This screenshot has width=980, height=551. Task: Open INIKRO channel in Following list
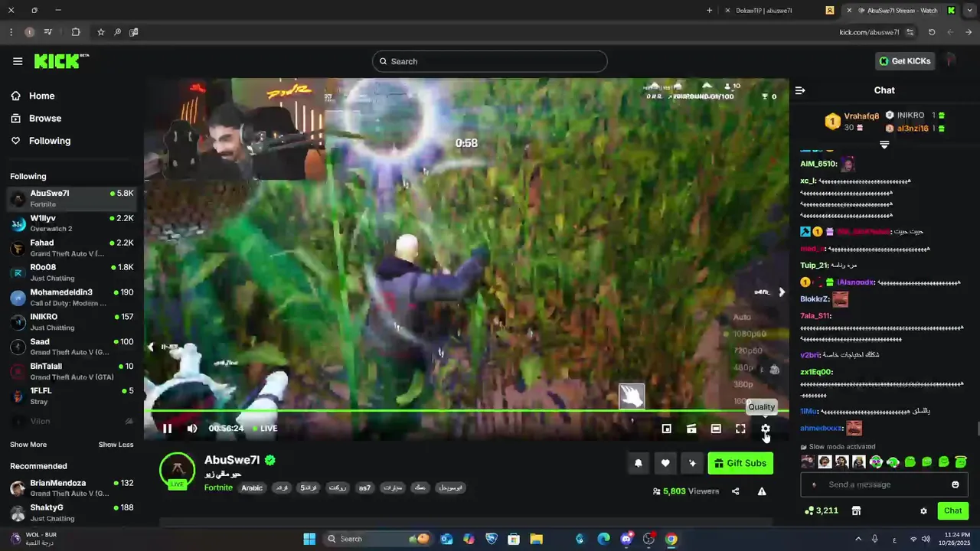click(x=72, y=321)
